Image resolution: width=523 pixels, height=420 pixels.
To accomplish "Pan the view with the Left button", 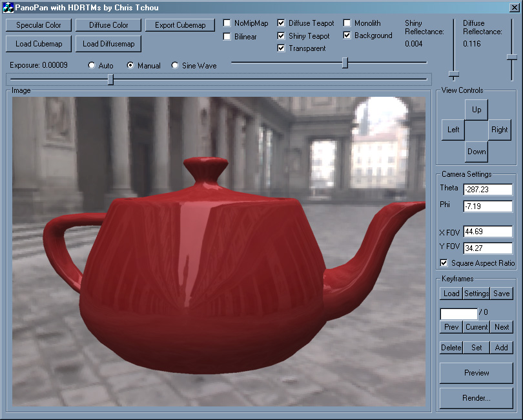I will [453, 130].
